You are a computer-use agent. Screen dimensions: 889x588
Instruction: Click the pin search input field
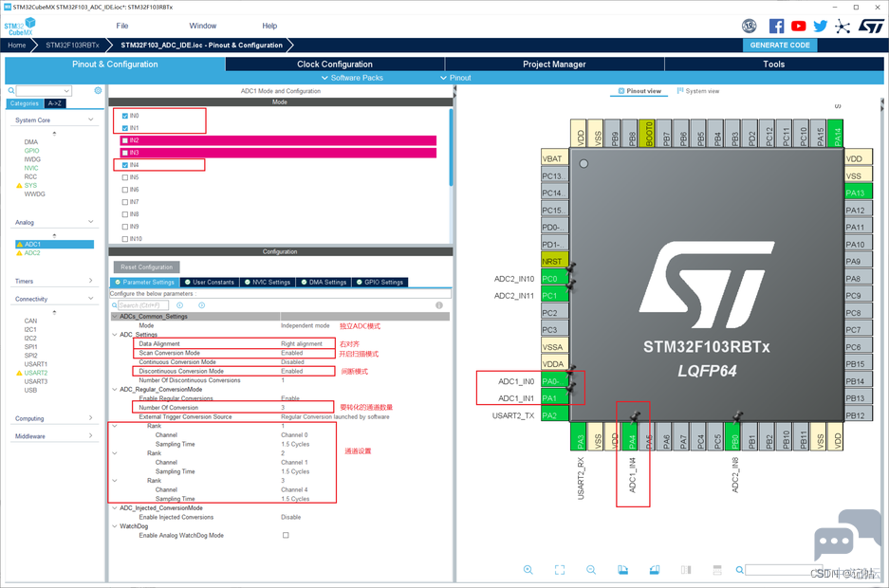tap(786, 570)
